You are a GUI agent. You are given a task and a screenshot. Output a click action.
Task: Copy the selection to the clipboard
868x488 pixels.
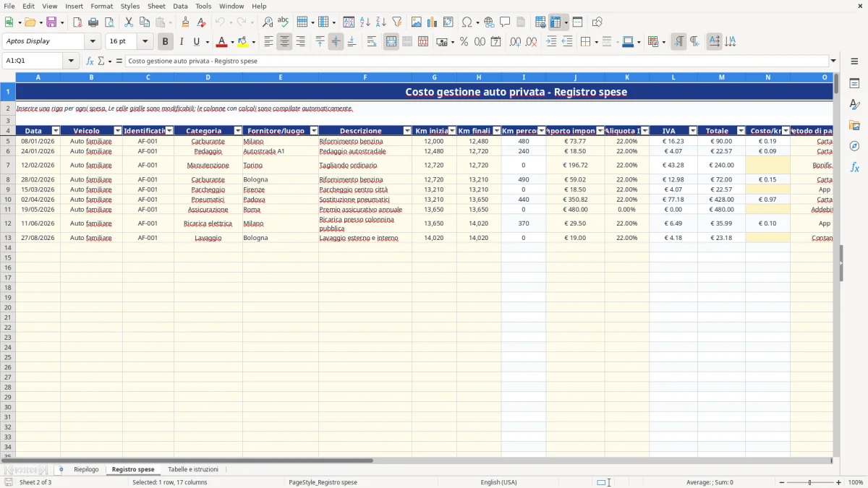point(145,22)
